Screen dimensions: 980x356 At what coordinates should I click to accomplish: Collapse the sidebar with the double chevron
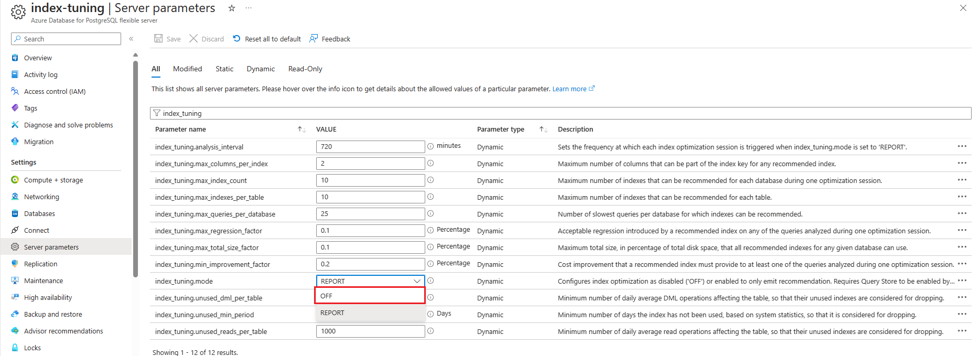point(131,39)
